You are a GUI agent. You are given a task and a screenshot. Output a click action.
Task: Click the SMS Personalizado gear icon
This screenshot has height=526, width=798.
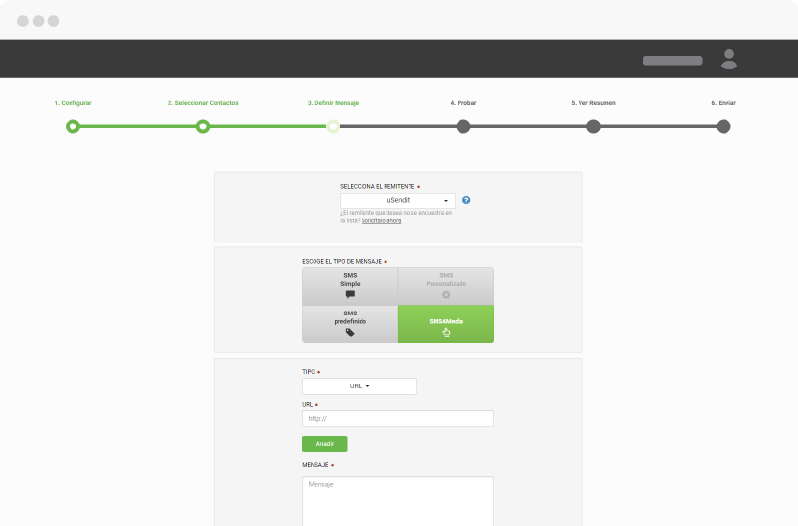pos(446,295)
